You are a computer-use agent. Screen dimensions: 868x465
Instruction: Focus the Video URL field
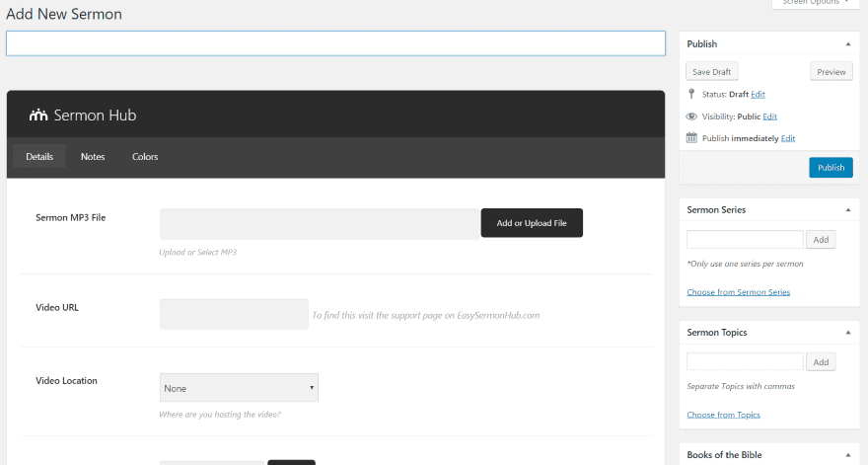234,314
